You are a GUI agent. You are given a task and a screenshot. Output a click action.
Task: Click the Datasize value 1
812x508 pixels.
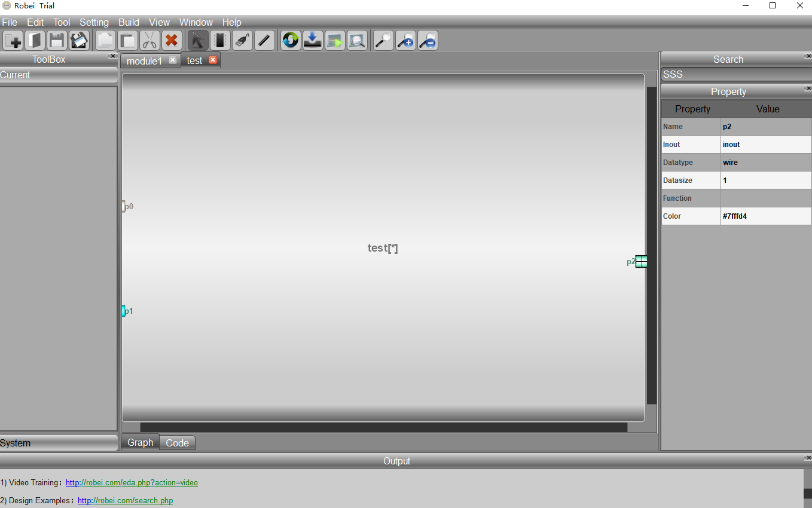click(x=766, y=180)
